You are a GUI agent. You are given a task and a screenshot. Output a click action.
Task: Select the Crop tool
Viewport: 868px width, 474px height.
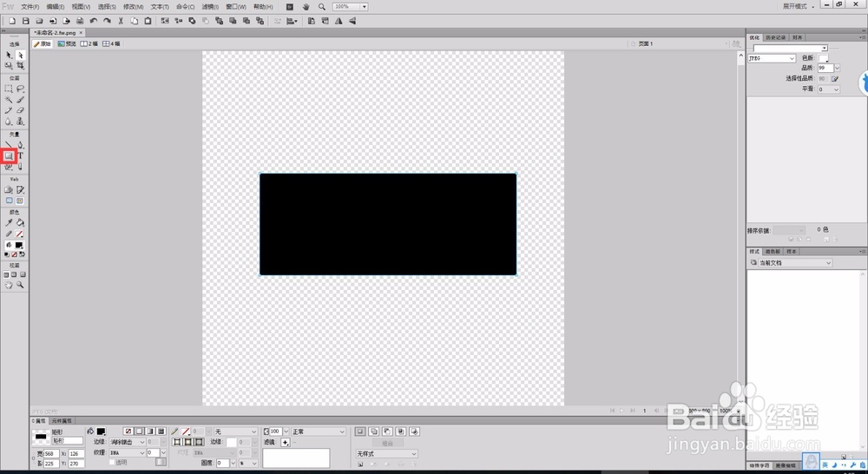coord(21,65)
